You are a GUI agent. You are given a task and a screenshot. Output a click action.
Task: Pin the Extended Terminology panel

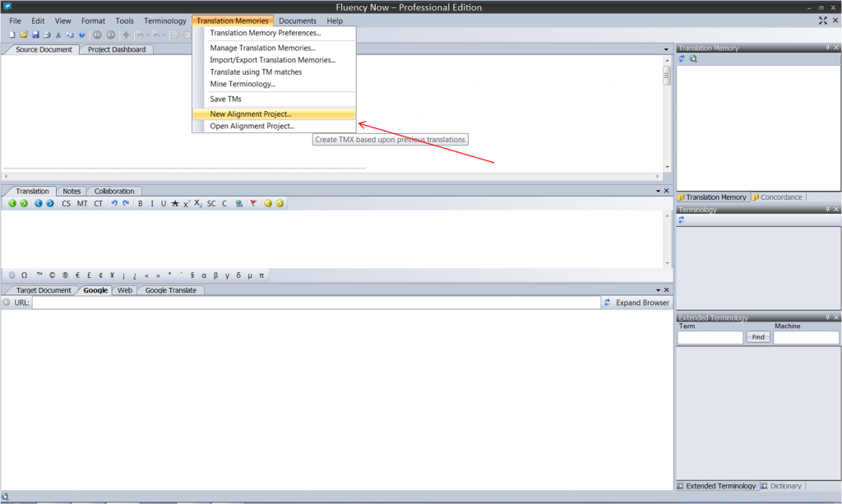coord(827,317)
